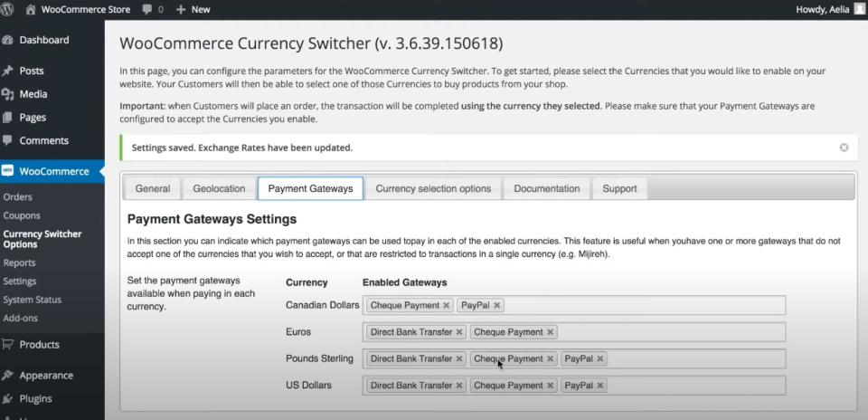Open the Documentation tab
Image resolution: width=868 pixels, height=420 pixels.
[x=547, y=188]
